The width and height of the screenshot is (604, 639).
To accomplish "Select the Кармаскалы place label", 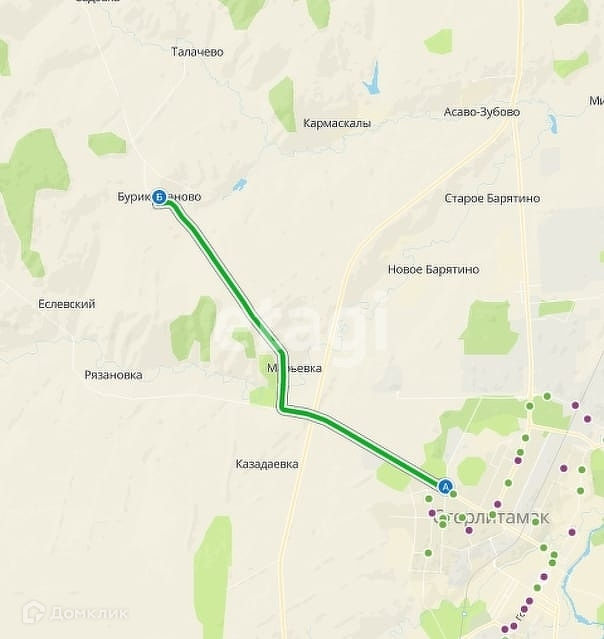I will [337, 123].
